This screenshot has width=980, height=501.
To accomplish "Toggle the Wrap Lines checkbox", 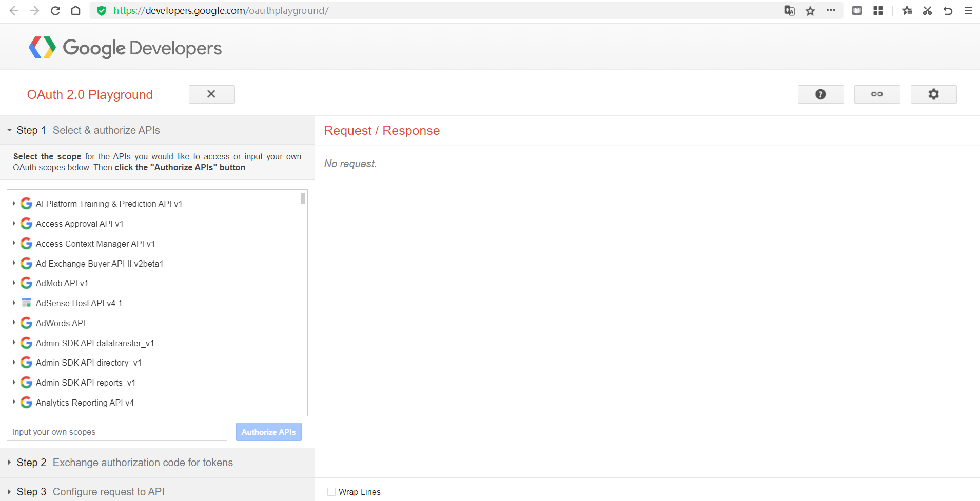I will click(331, 492).
